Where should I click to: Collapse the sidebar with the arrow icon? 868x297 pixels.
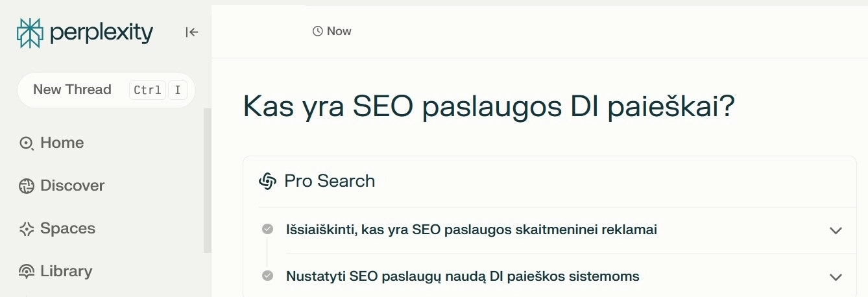[191, 32]
